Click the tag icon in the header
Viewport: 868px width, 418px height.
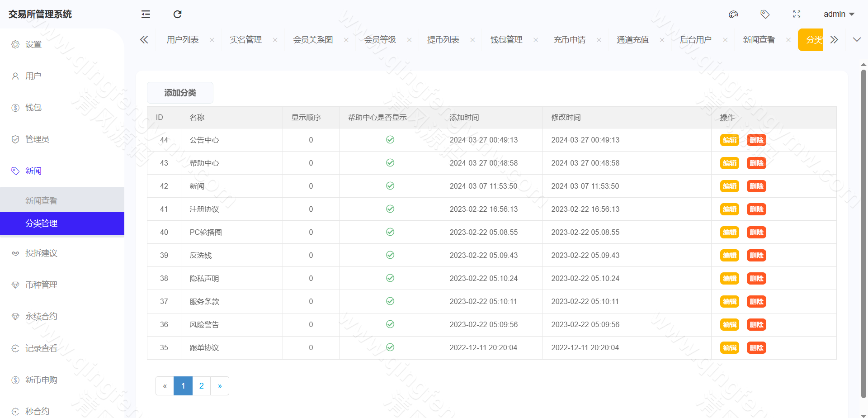[x=765, y=14]
